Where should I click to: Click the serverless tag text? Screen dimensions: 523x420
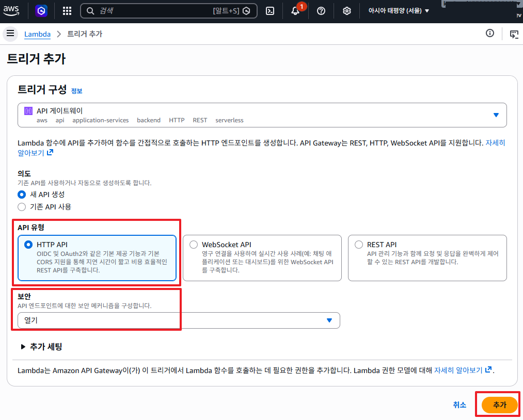click(229, 120)
